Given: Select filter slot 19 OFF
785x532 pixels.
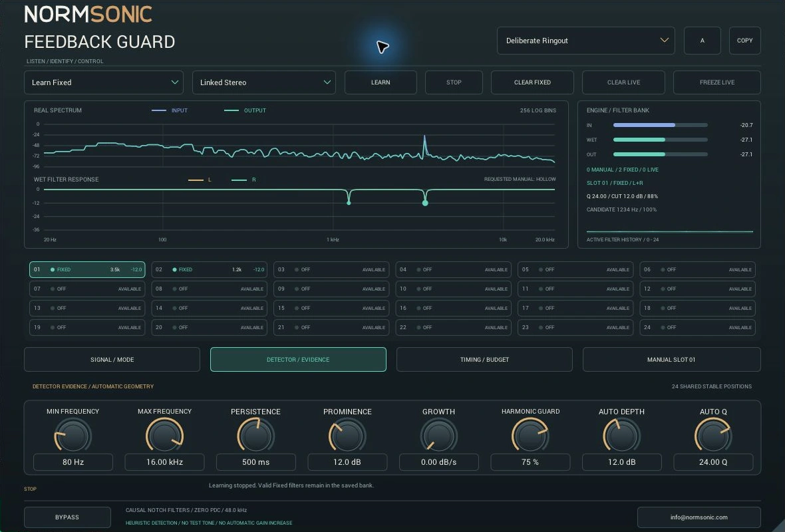Looking at the screenshot, I should 87,327.
